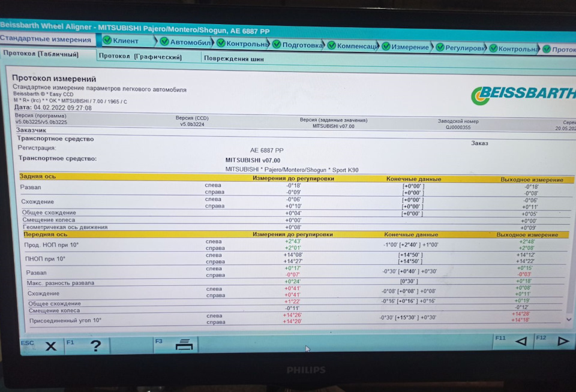The width and height of the screenshot is (576, 392).
Task: Click ПНОП при 10° row label
Action: click(45, 259)
